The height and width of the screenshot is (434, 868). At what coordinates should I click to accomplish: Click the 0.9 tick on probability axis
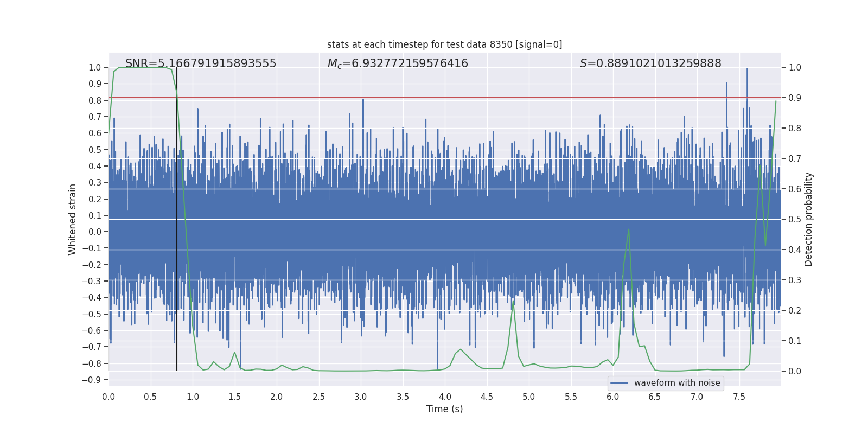795,98
